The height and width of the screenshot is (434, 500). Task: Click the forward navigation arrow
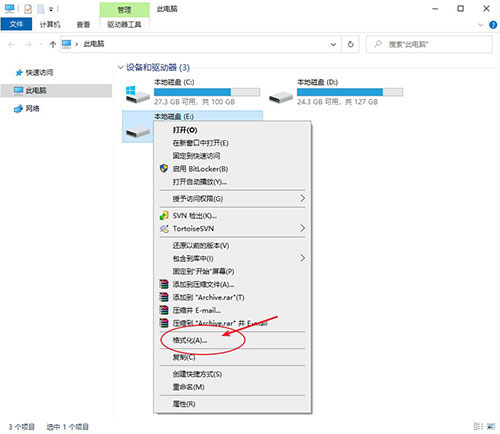coord(28,44)
